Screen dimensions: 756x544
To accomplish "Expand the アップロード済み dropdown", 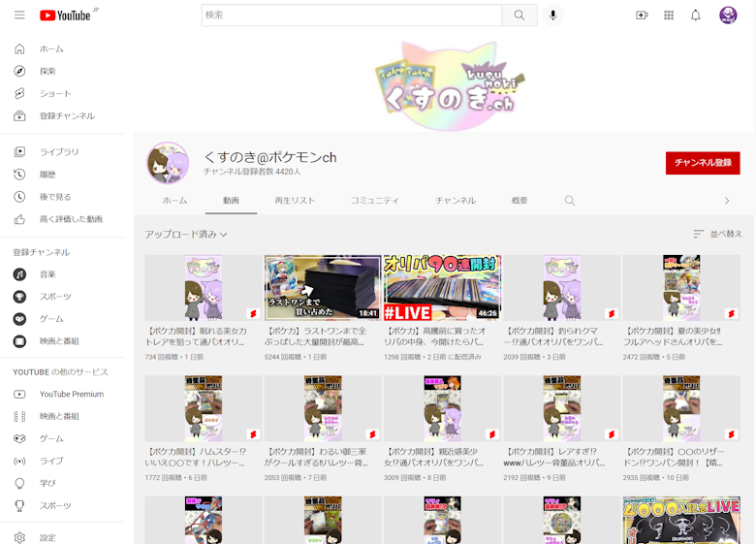I will (x=186, y=235).
